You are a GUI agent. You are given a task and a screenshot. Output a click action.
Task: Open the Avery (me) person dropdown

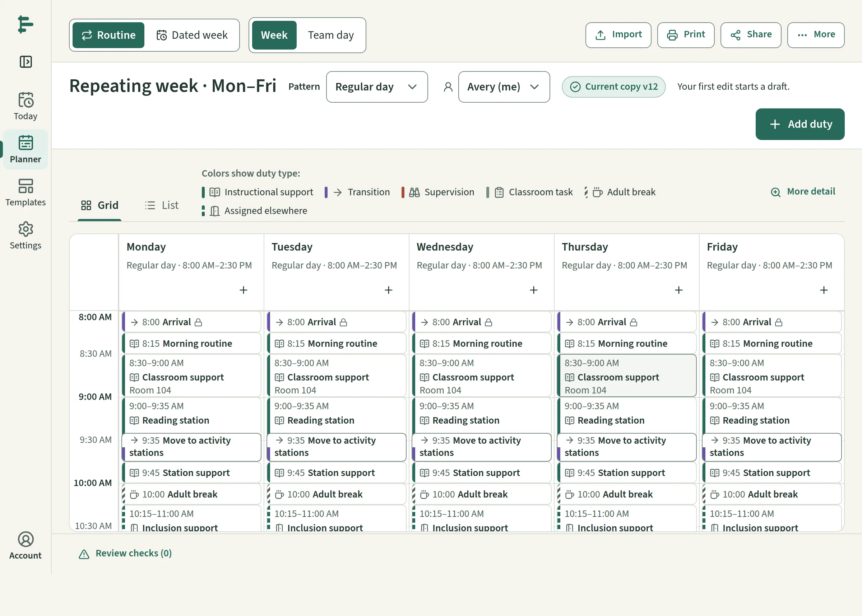pyautogui.click(x=504, y=87)
